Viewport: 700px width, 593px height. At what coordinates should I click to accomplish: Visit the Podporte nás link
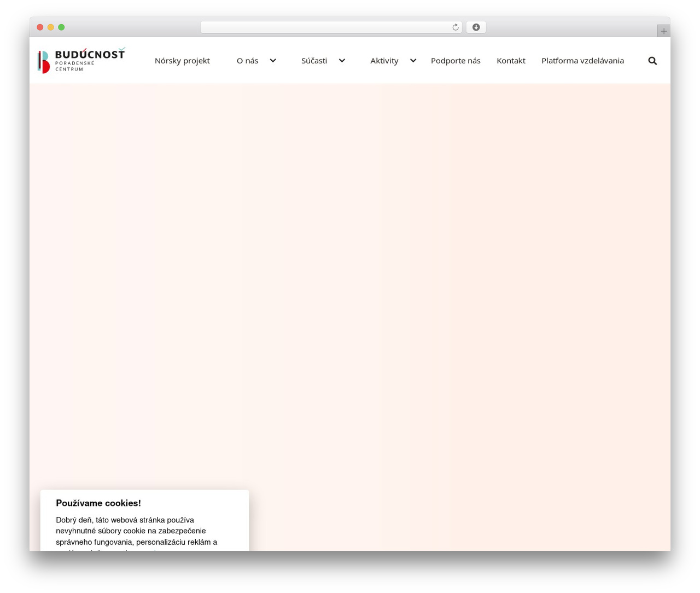click(x=456, y=61)
